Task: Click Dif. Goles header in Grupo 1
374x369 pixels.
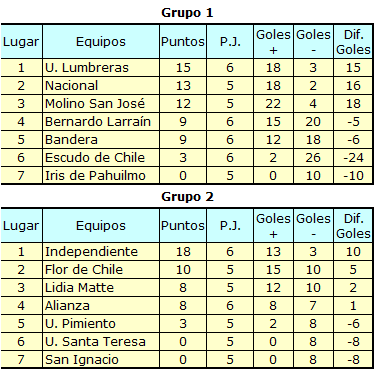Action: point(353,42)
